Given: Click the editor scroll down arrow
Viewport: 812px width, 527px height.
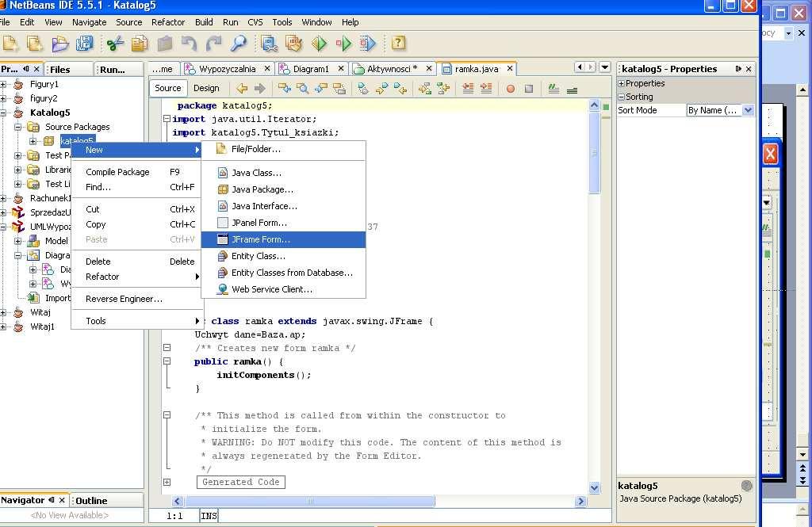Looking at the screenshot, I should (594, 487).
